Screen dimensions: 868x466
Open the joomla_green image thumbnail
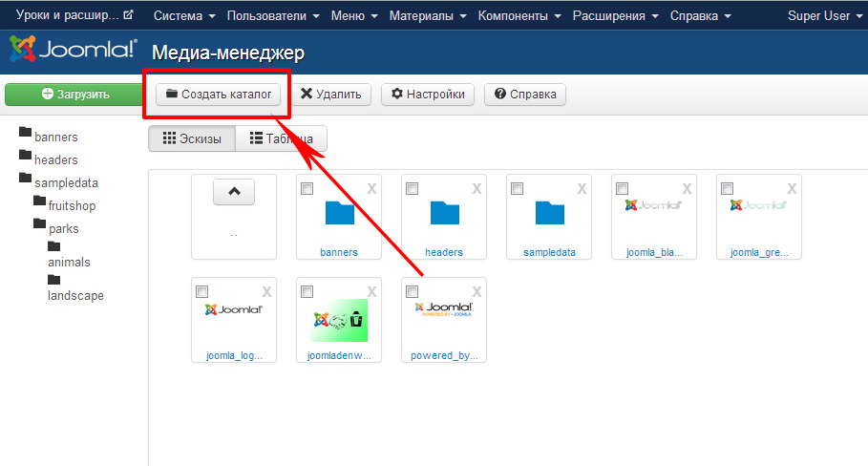759,205
